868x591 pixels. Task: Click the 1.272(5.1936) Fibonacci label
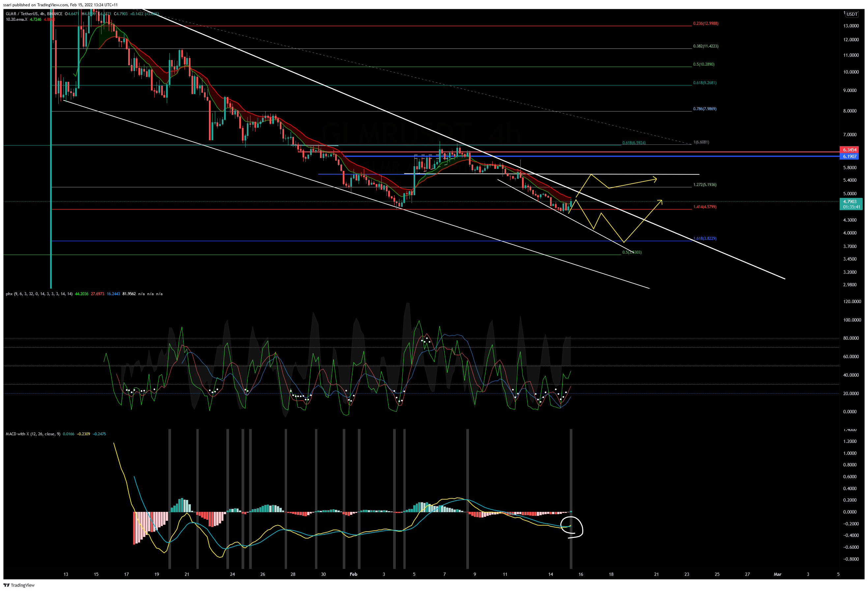(x=705, y=185)
